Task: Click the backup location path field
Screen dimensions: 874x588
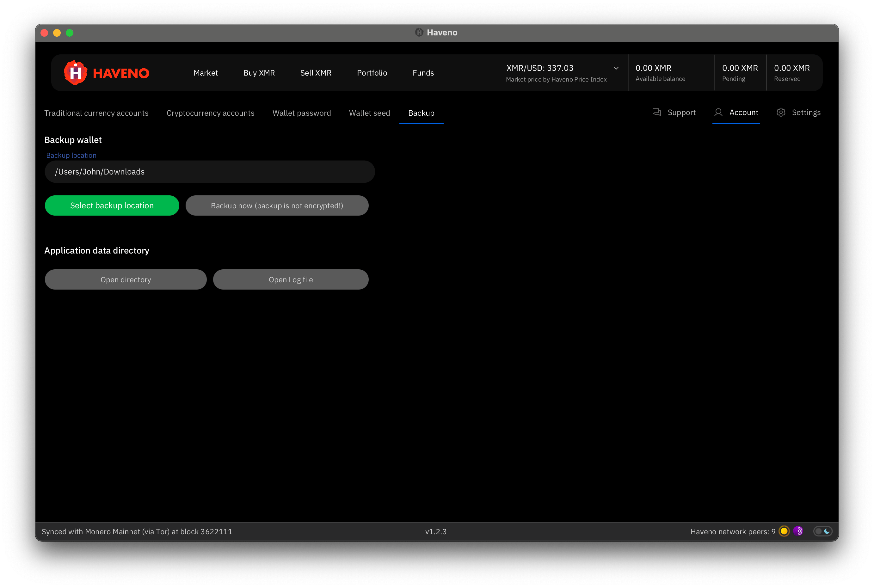Action: tap(210, 171)
